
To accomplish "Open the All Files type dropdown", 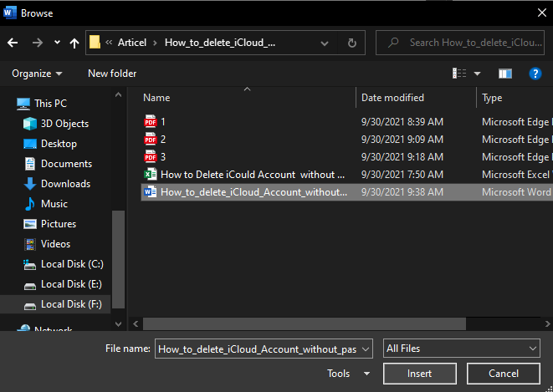I will [x=461, y=349].
